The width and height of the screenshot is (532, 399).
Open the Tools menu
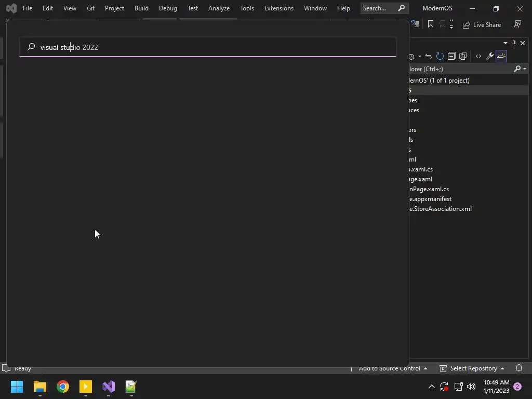[x=247, y=8]
